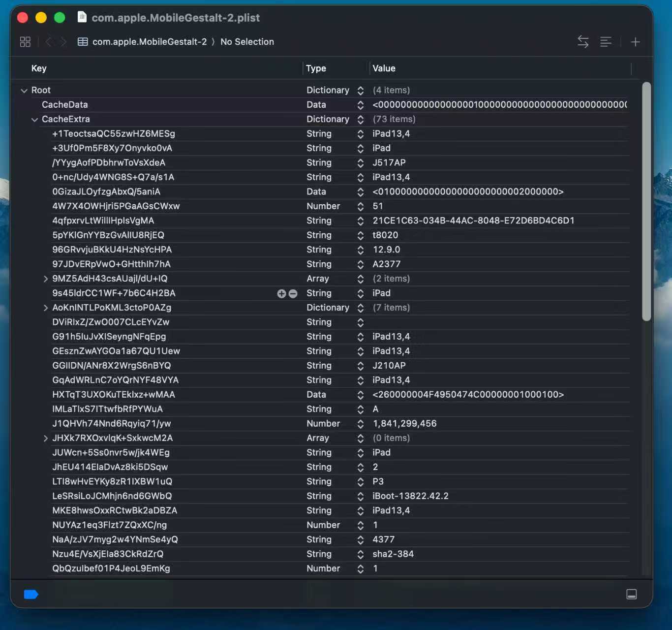Open the editor options lines icon
Viewport: 672px width, 630px height.
click(606, 42)
